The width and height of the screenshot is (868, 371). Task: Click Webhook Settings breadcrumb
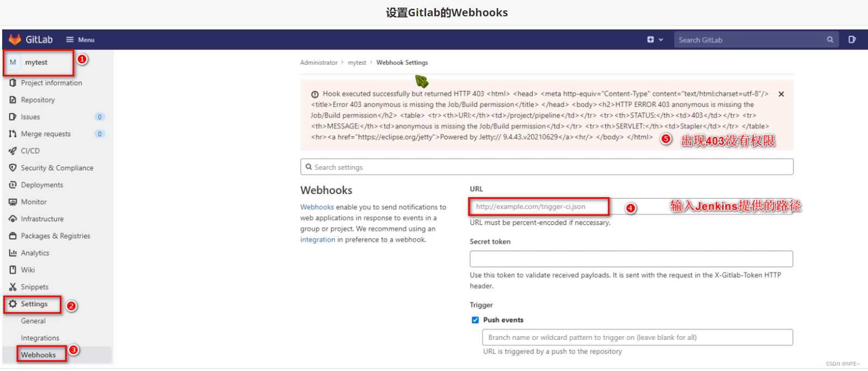402,63
